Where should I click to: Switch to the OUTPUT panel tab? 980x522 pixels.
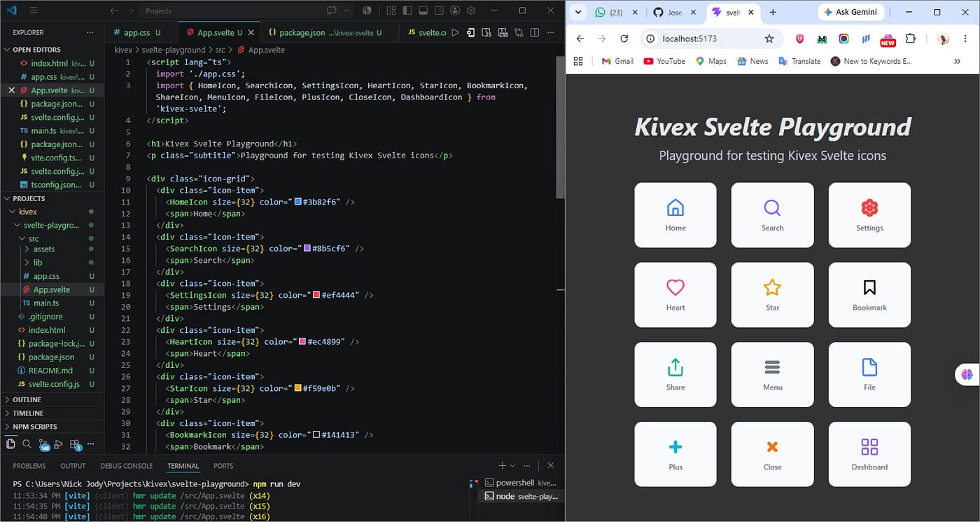tap(73, 465)
